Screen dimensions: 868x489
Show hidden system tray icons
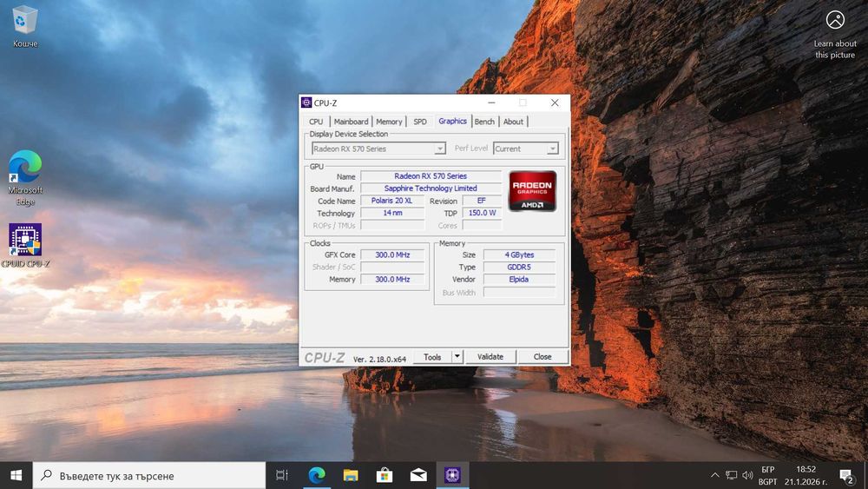(714, 475)
